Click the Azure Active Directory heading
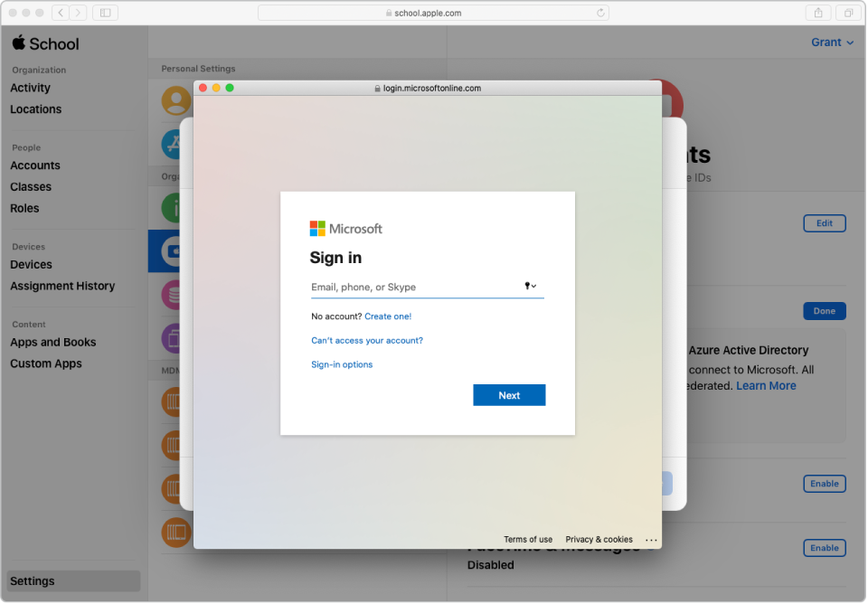The height and width of the screenshot is (604, 868). (x=750, y=351)
